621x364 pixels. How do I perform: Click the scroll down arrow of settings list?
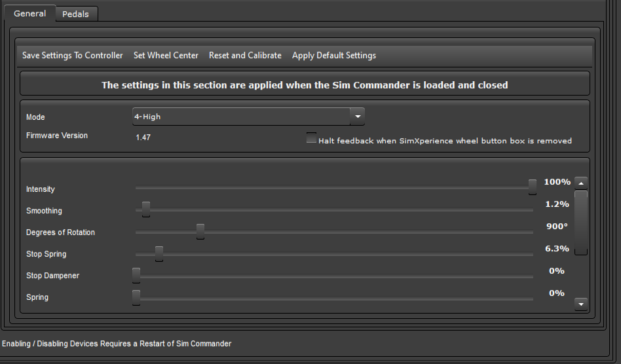click(581, 304)
